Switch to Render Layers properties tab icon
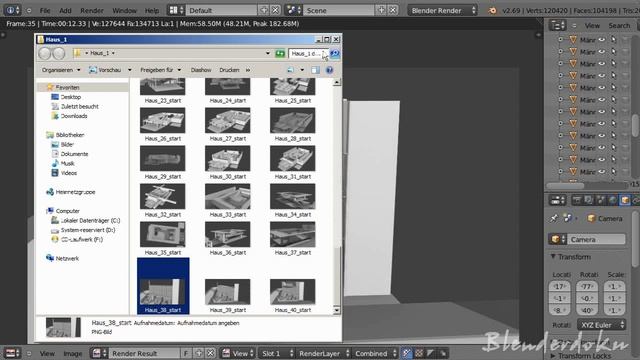The image size is (640, 360). 589,200
